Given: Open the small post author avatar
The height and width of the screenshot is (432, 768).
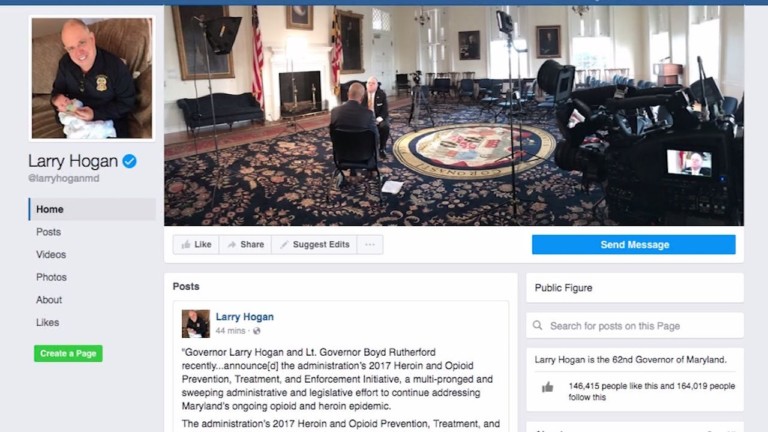Looking at the screenshot, I should coord(196,324).
